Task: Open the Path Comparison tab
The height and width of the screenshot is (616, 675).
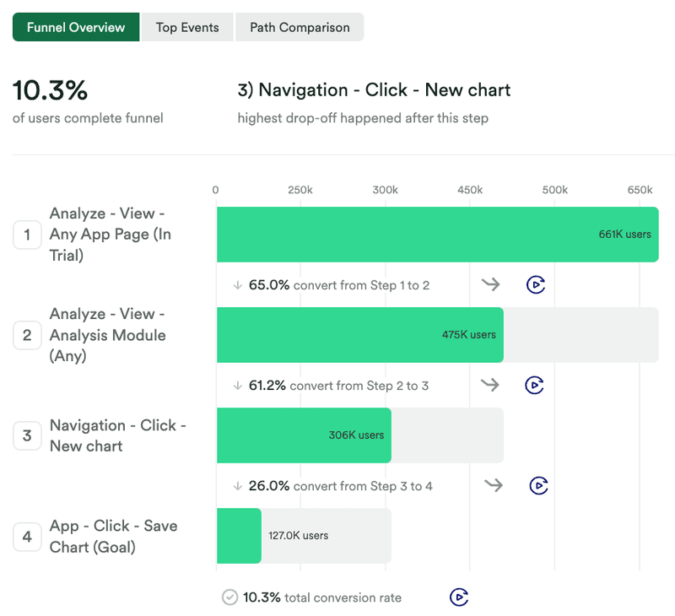Action: click(x=300, y=27)
